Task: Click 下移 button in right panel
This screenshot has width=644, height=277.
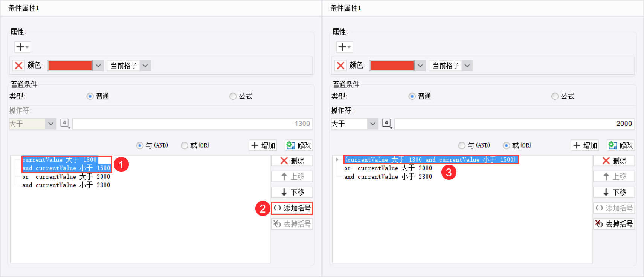Action: pyautogui.click(x=614, y=192)
